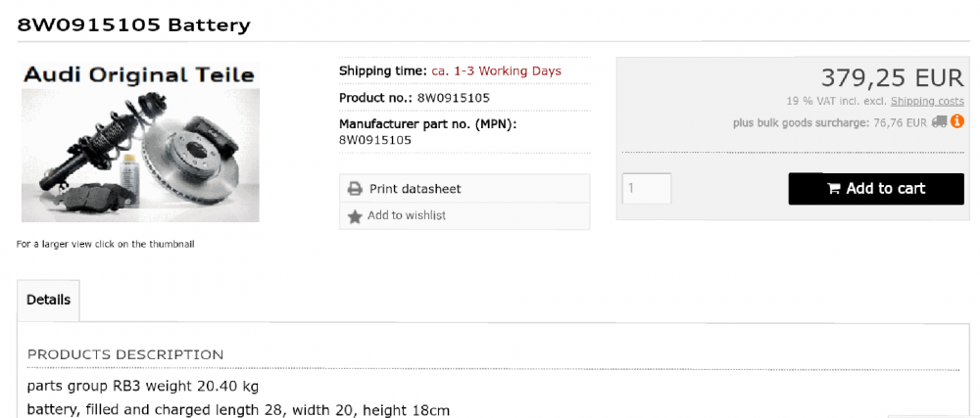Focus the quantity input field
The height and width of the screenshot is (418, 980).
point(647,188)
